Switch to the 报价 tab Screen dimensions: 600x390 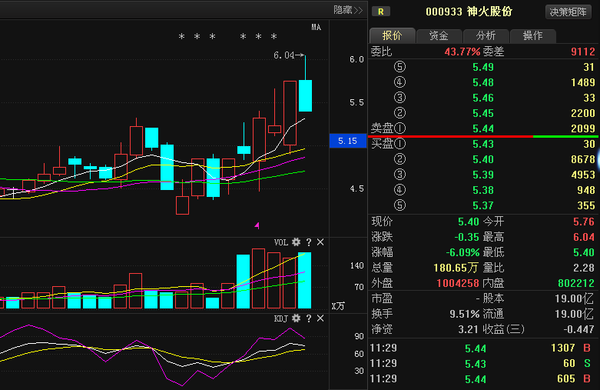[392, 36]
